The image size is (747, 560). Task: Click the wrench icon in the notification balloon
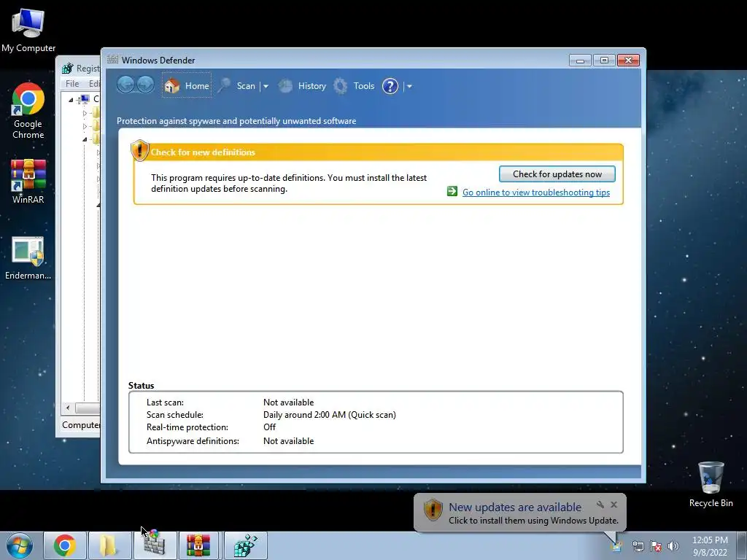pyautogui.click(x=600, y=505)
